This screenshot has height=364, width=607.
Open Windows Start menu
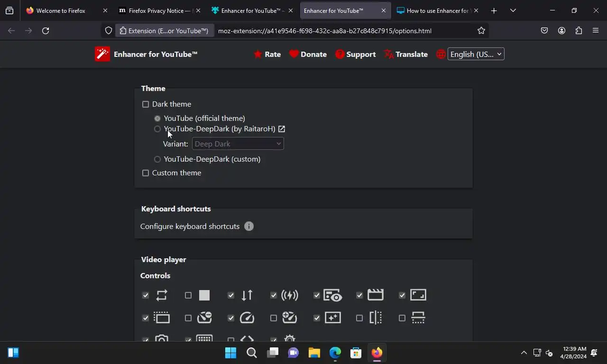coord(231,353)
